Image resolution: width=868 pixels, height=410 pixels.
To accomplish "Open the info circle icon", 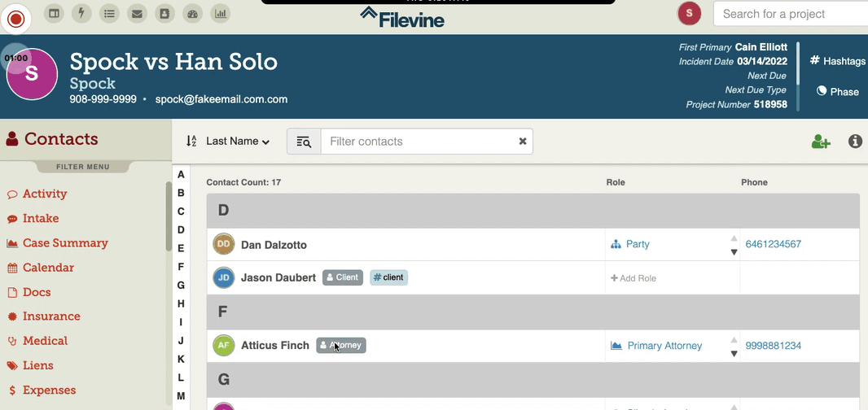I will [855, 142].
